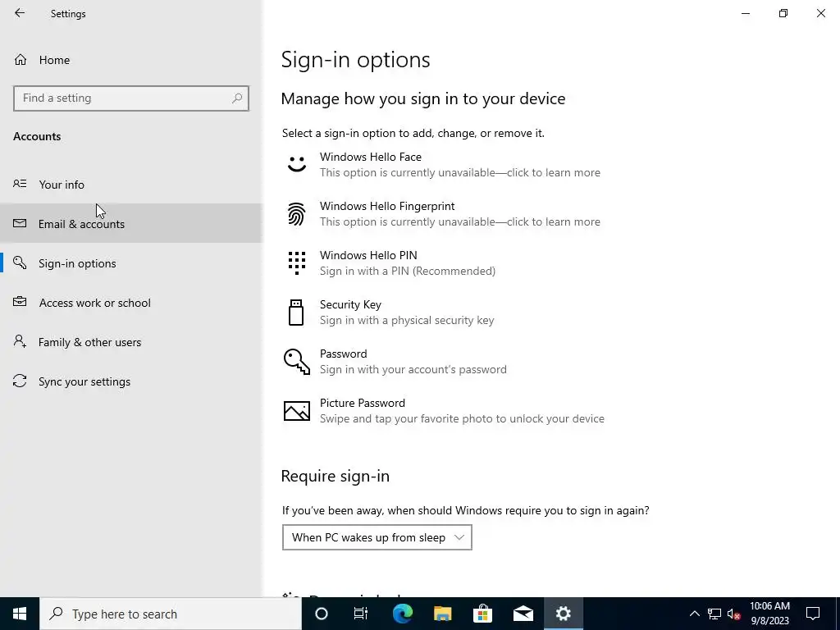Image resolution: width=840 pixels, height=630 pixels.
Task: Open the Your info page
Action: pos(131,185)
